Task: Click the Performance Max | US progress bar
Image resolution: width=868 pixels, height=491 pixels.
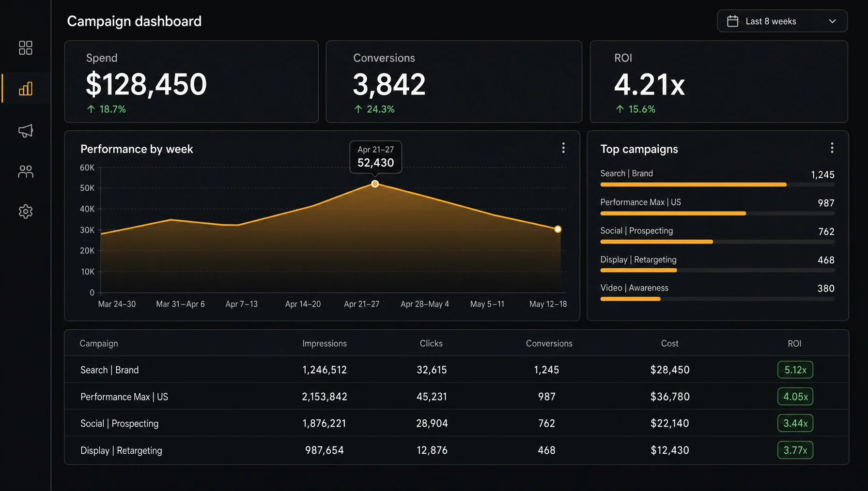Action: pyautogui.click(x=717, y=213)
